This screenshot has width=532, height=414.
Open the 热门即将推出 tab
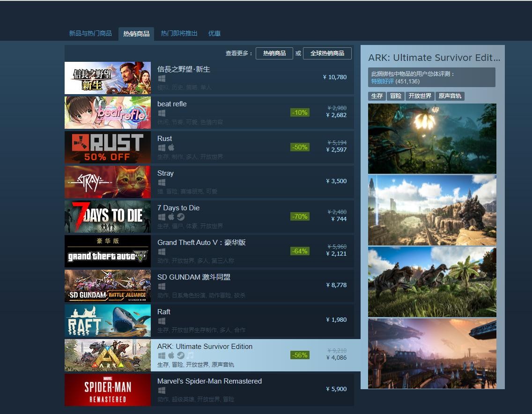(x=179, y=33)
